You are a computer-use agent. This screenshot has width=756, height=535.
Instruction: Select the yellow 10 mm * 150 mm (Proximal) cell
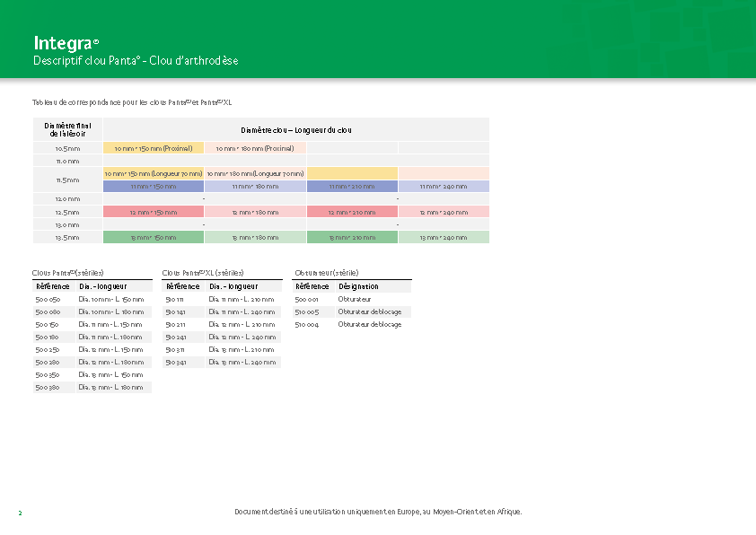click(154, 148)
